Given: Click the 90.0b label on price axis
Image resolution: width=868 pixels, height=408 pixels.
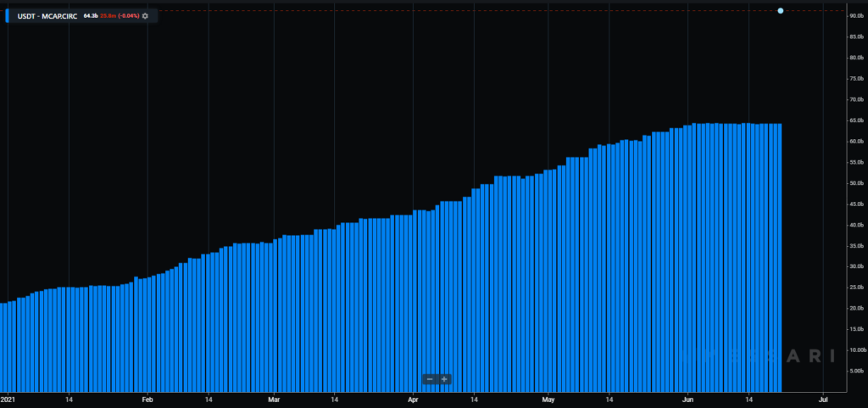Looking at the screenshot, I should point(855,16).
